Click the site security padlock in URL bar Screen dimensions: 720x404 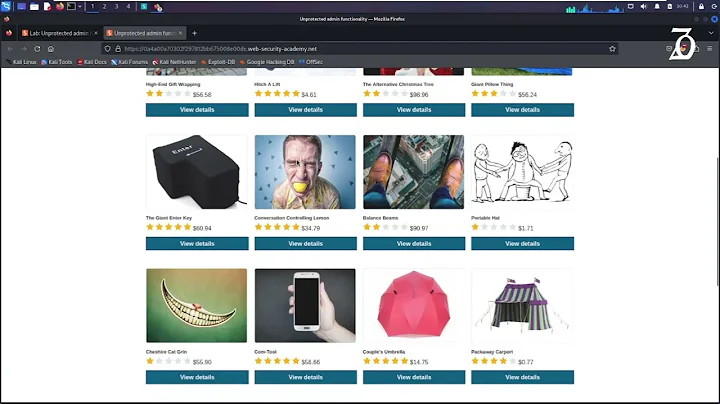pyautogui.click(x=118, y=49)
